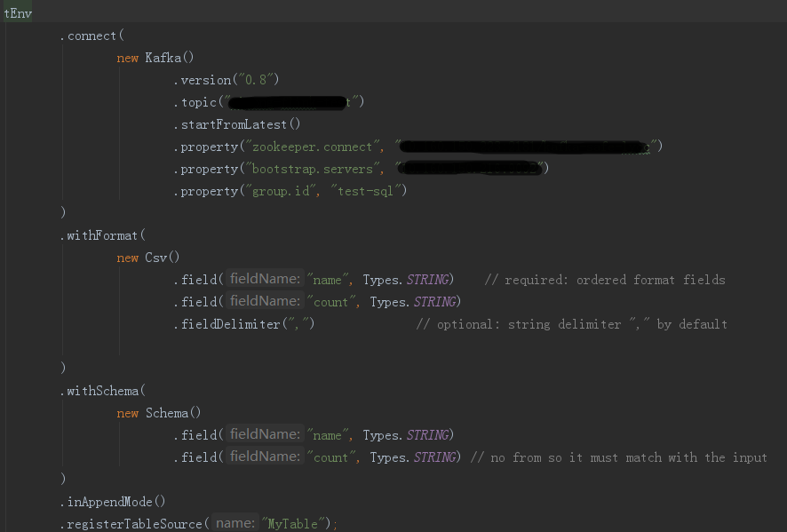Click the .withSchema( method call
787x532 pixels.
pyautogui.click(x=102, y=391)
